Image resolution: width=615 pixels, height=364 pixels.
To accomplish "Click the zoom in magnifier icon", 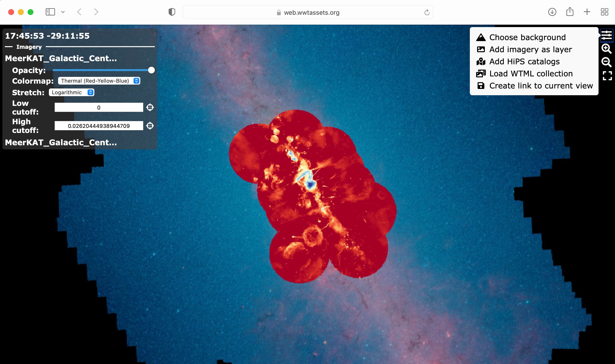I will click(x=606, y=49).
